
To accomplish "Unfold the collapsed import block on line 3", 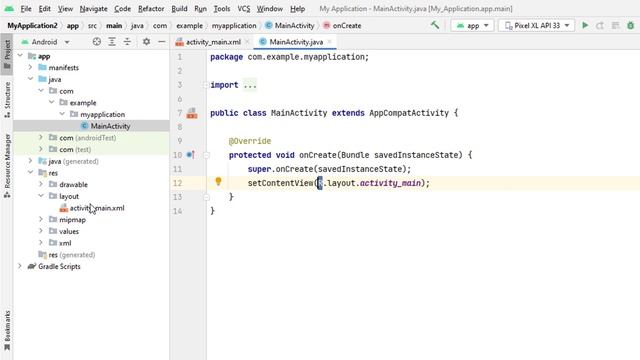I will click(x=206, y=85).
